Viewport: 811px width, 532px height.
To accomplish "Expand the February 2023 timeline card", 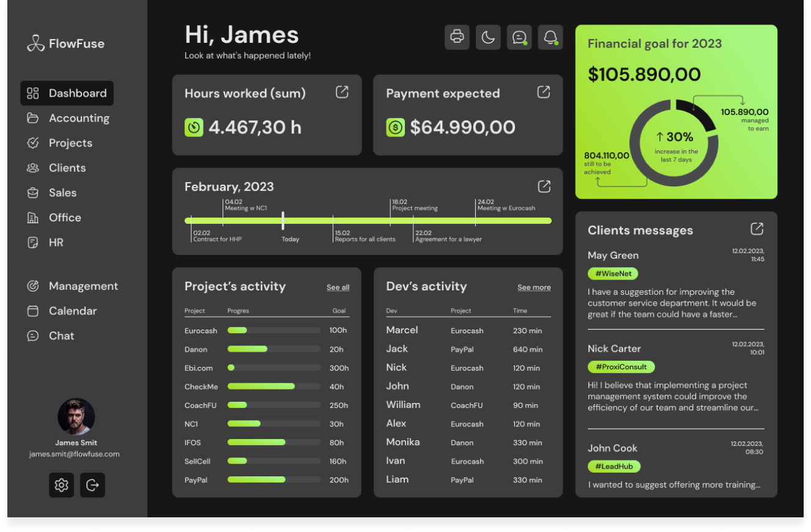I will click(543, 187).
